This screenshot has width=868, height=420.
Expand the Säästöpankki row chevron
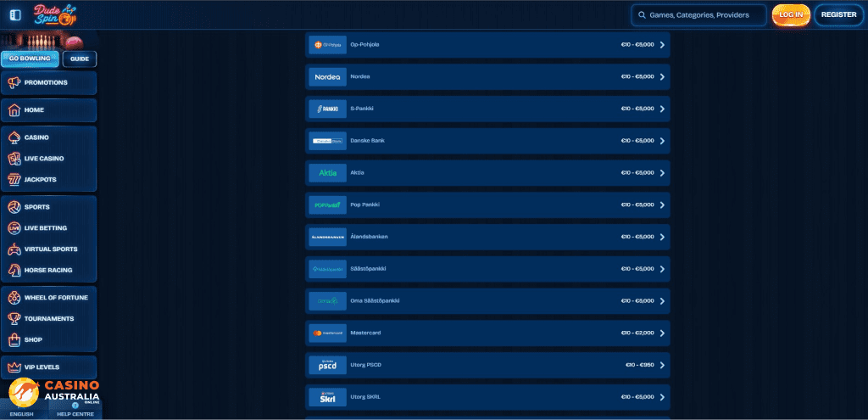coord(662,269)
